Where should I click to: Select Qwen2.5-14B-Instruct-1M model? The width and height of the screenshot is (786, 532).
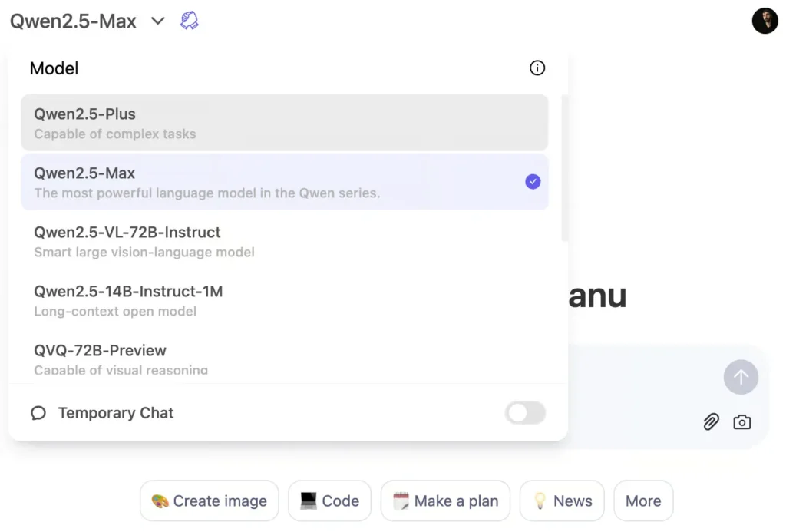(284, 300)
